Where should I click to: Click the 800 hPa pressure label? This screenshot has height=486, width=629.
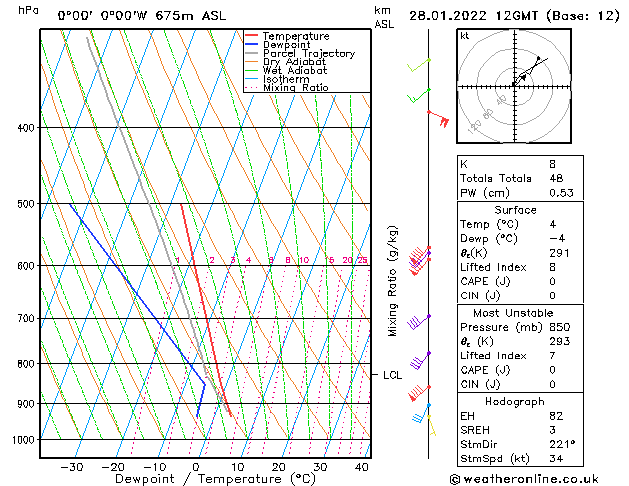click(26, 364)
